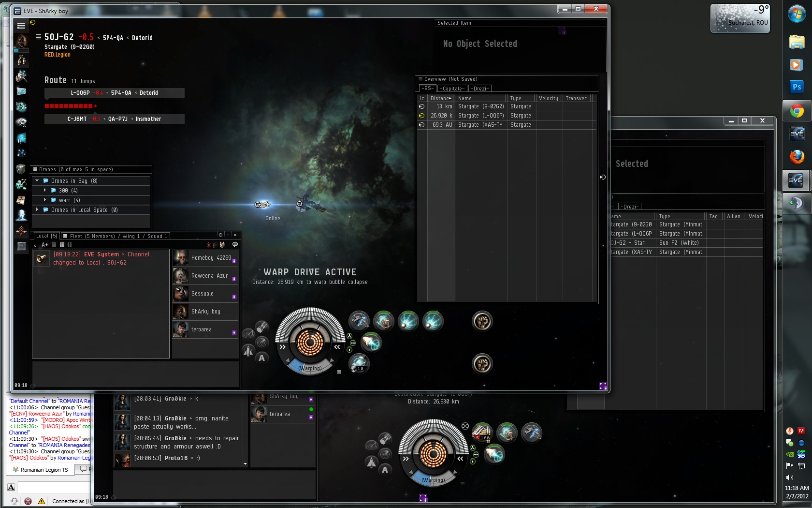812x508 pixels.
Task: Open the Romanian-Legion TS tab in TeamSpeak
Action: coord(40,470)
